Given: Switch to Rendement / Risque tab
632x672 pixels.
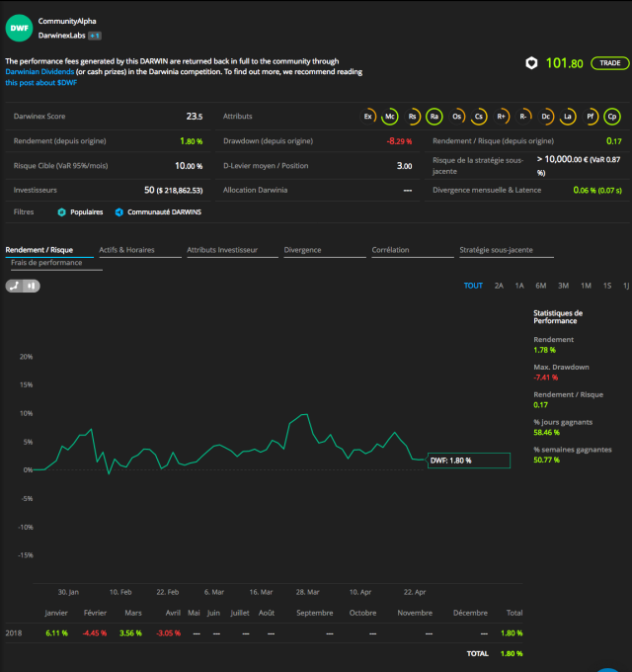Looking at the screenshot, I should pos(49,250).
